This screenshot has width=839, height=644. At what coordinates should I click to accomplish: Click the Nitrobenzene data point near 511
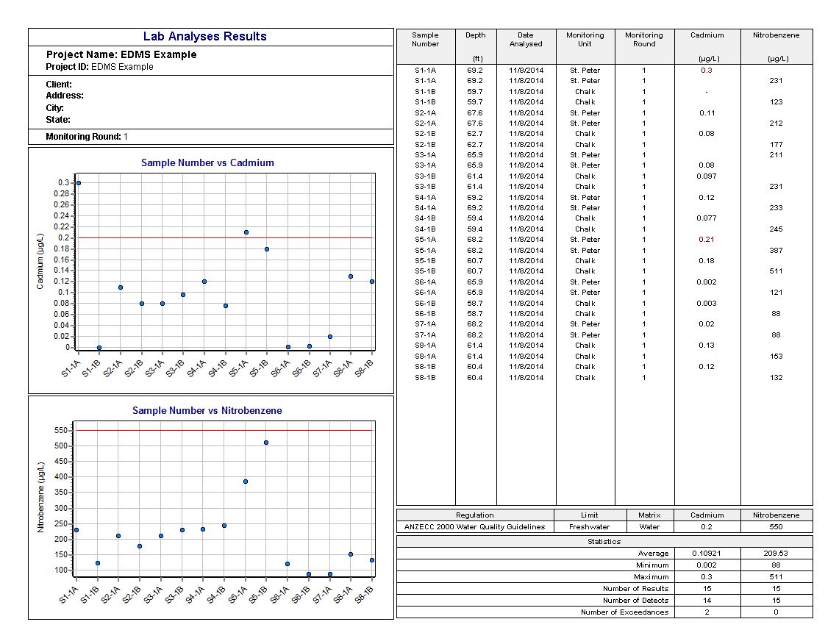[266, 443]
